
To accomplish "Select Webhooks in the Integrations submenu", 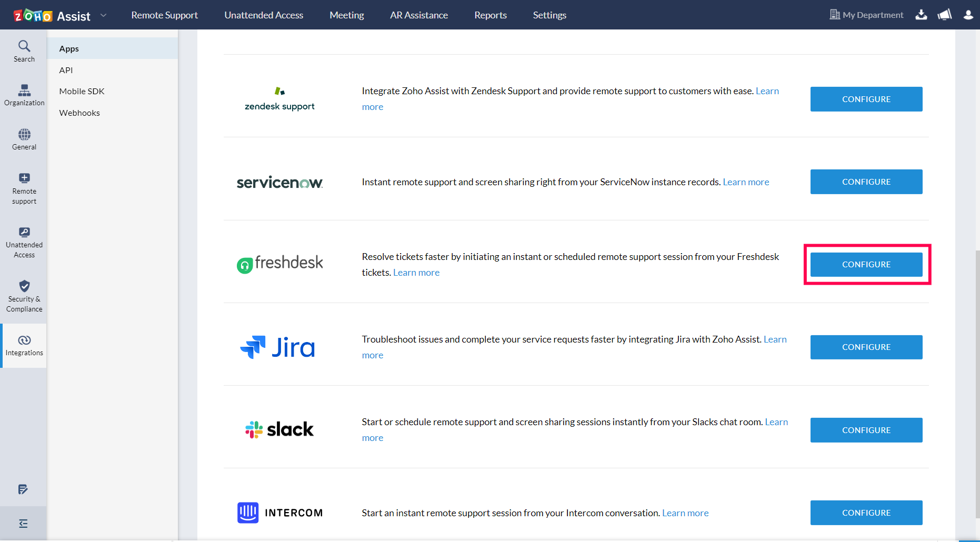I will tap(79, 113).
